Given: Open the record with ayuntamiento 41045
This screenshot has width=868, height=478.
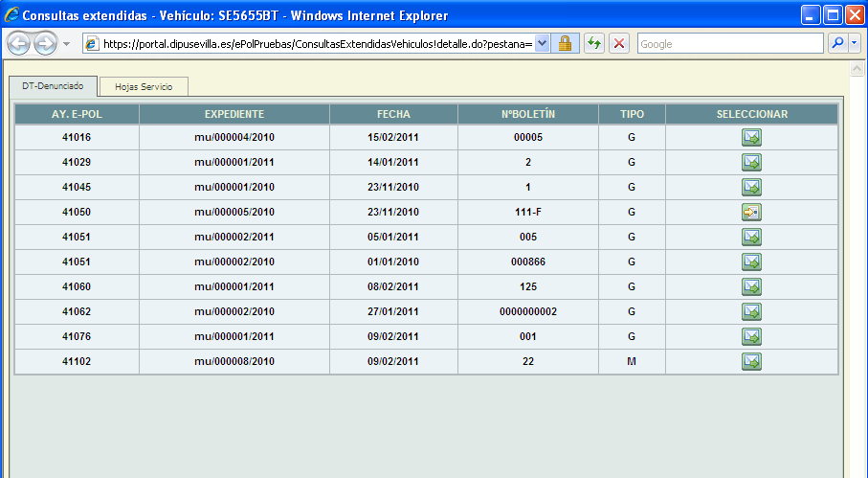Looking at the screenshot, I should [x=751, y=188].
